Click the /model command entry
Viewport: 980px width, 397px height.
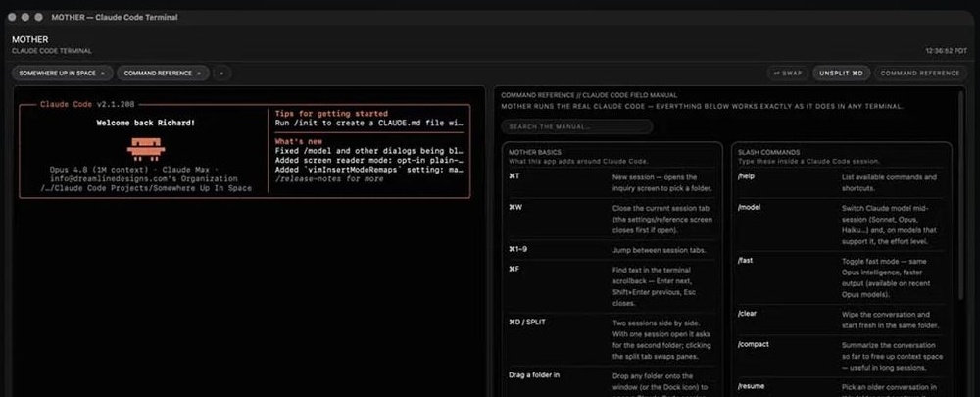pos(841,225)
